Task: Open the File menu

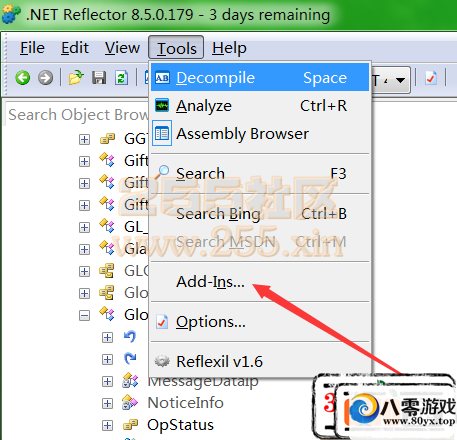Action: coord(32,48)
